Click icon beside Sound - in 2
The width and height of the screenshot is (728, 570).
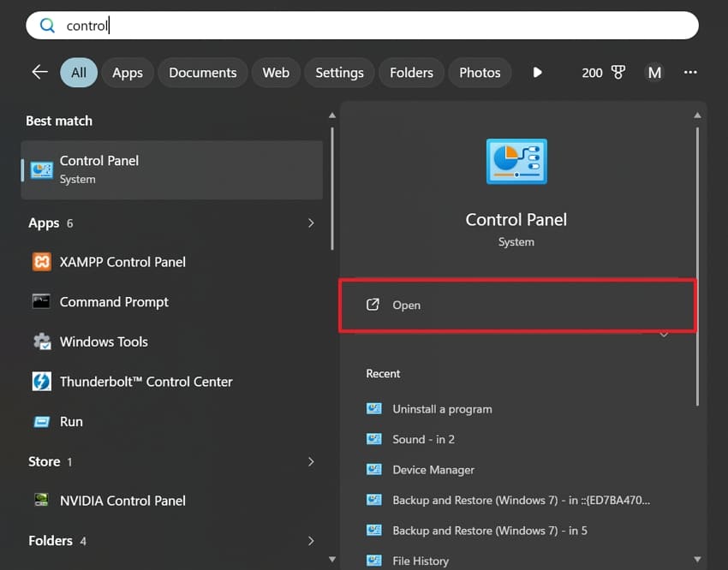pos(373,439)
